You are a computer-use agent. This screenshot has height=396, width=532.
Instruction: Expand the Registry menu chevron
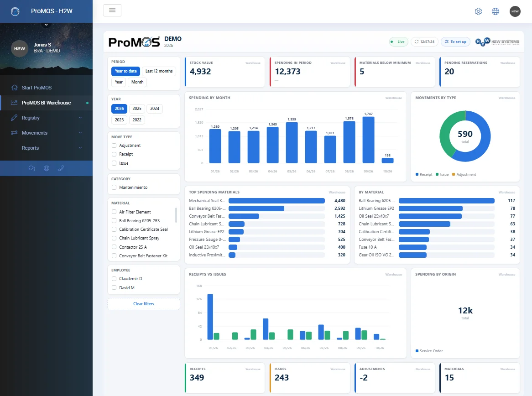(80, 118)
